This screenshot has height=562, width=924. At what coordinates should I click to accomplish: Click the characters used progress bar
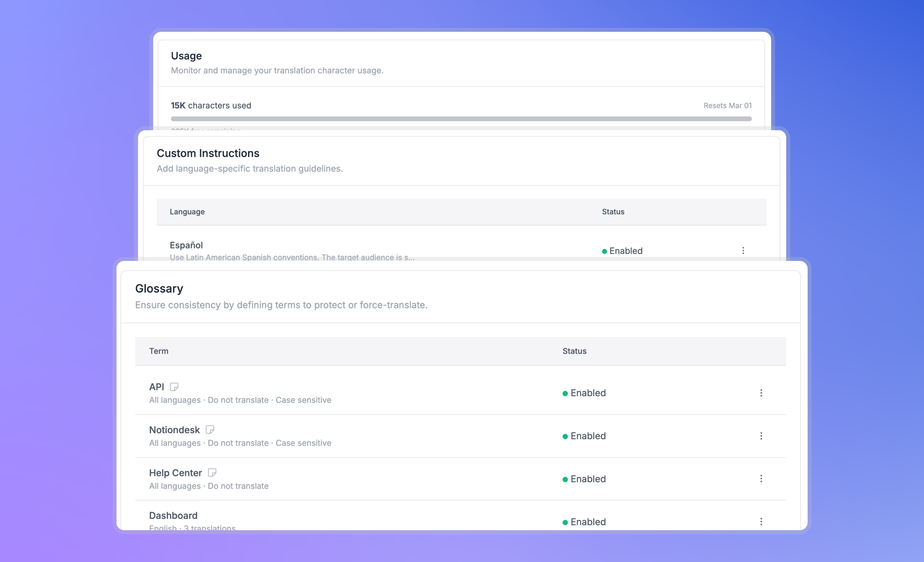(461, 119)
